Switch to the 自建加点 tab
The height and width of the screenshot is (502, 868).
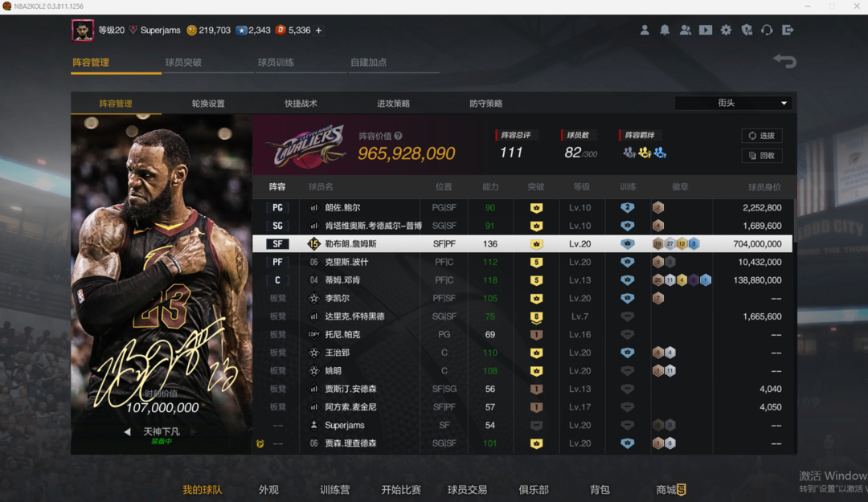tap(369, 63)
